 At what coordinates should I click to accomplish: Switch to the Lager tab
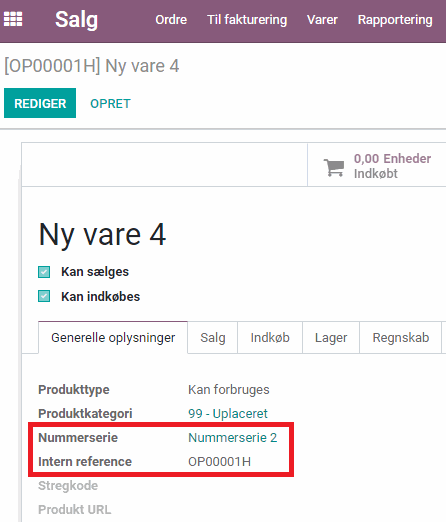[331, 337]
